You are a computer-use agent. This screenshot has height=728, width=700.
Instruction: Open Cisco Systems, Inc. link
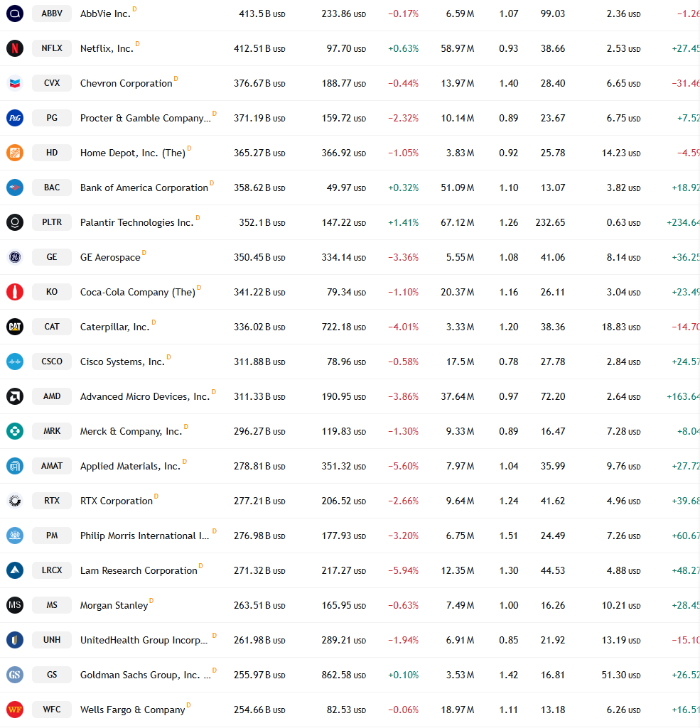tap(123, 362)
